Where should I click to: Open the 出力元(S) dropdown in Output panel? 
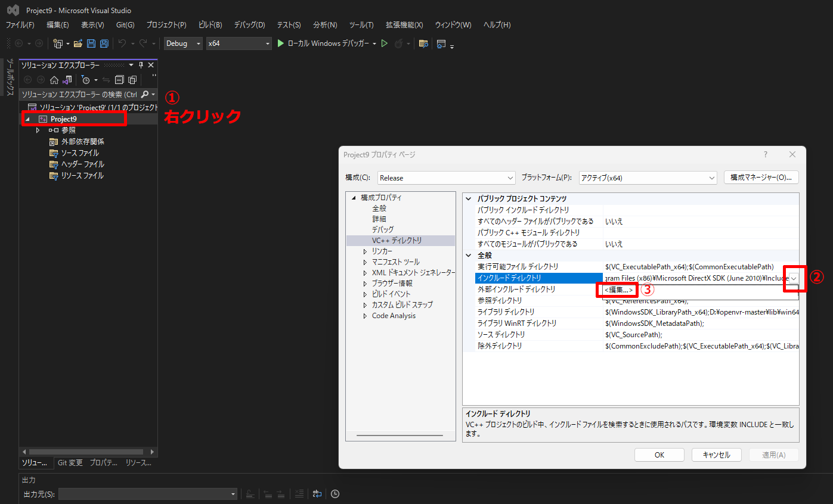[x=148, y=494]
